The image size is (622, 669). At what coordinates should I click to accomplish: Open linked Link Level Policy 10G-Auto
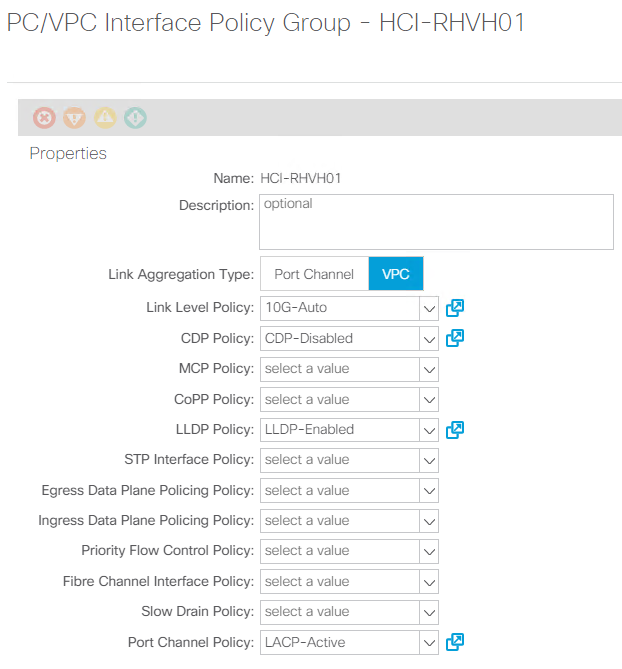click(455, 308)
